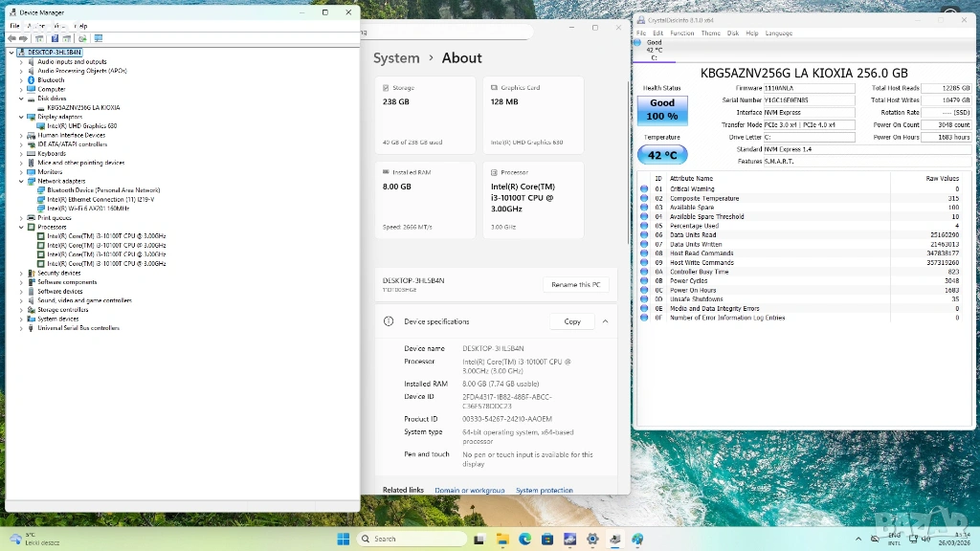980x551 pixels.
Task: Select the Bluetooth device category icon
Action: [x=32, y=79]
